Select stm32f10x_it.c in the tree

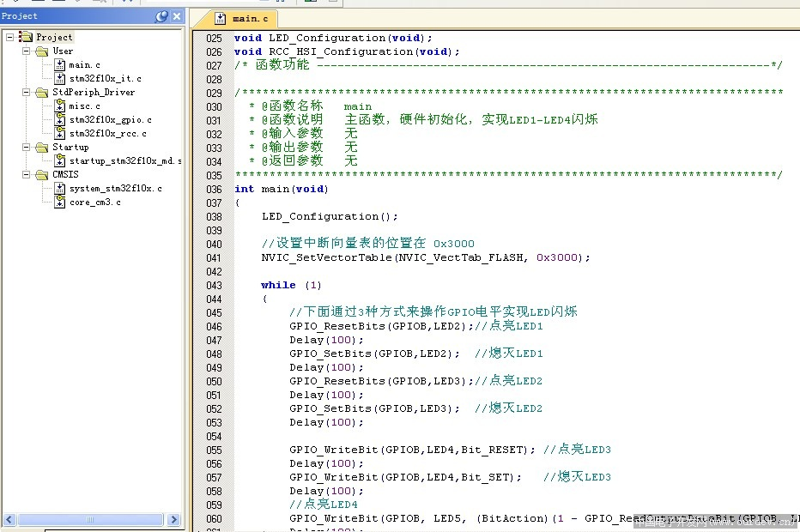pyautogui.click(x=106, y=79)
